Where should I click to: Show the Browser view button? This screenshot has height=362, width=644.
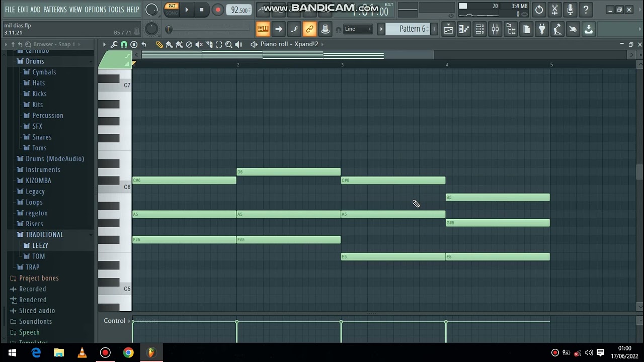(x=511, y=29)
